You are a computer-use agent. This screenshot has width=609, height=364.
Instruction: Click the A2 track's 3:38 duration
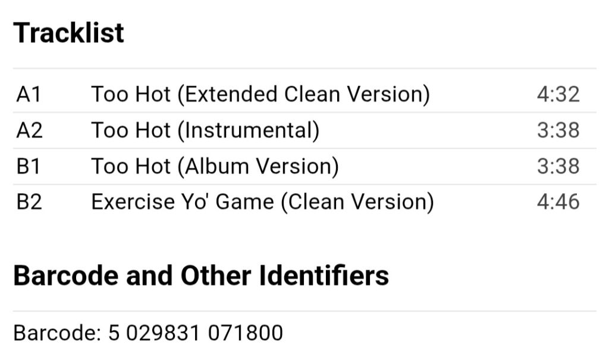(558, 130)
